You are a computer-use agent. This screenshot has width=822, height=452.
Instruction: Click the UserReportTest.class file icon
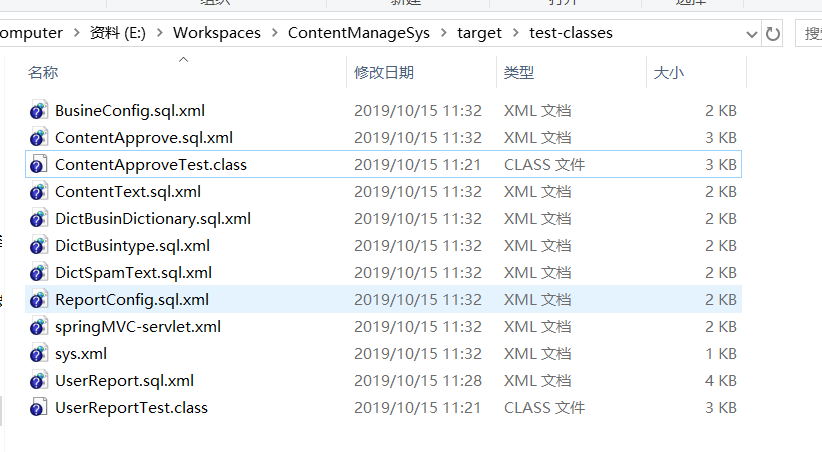(x=39, y=408)
